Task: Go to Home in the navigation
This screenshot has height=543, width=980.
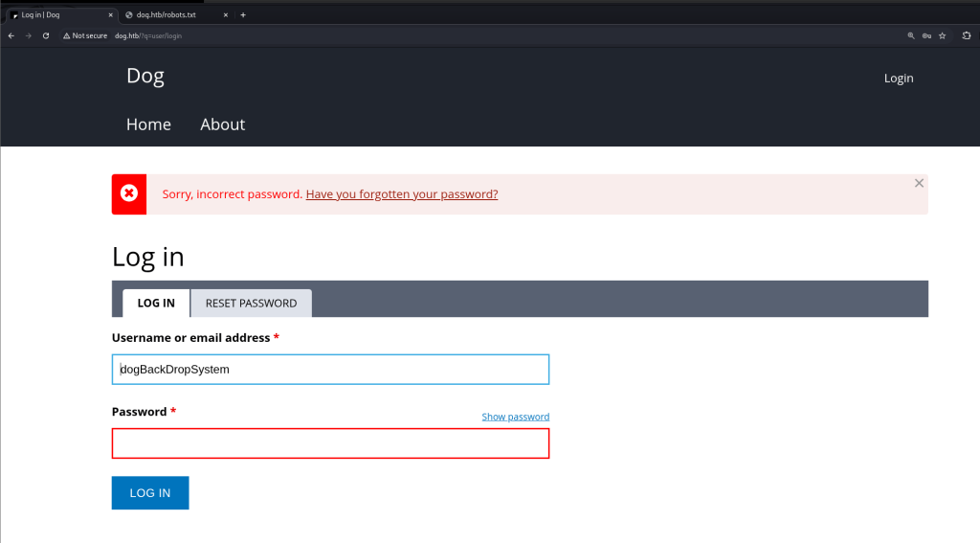Action: tap(148, 124)
